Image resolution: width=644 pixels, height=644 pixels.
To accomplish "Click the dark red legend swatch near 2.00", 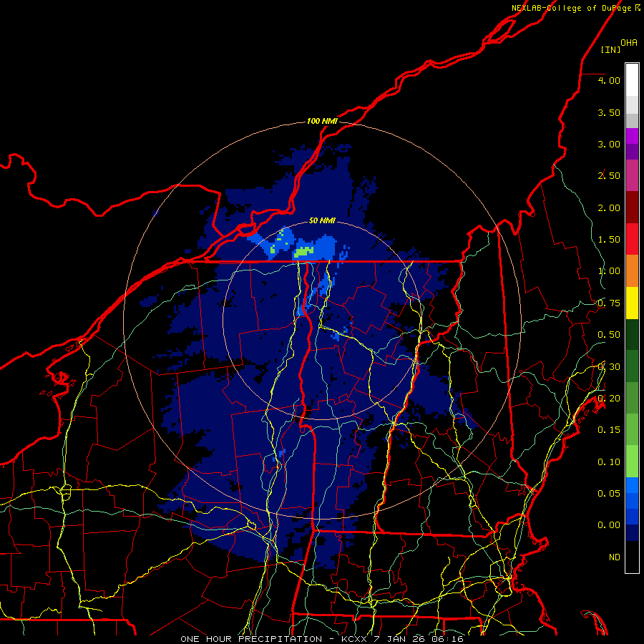I will (632, 208).
